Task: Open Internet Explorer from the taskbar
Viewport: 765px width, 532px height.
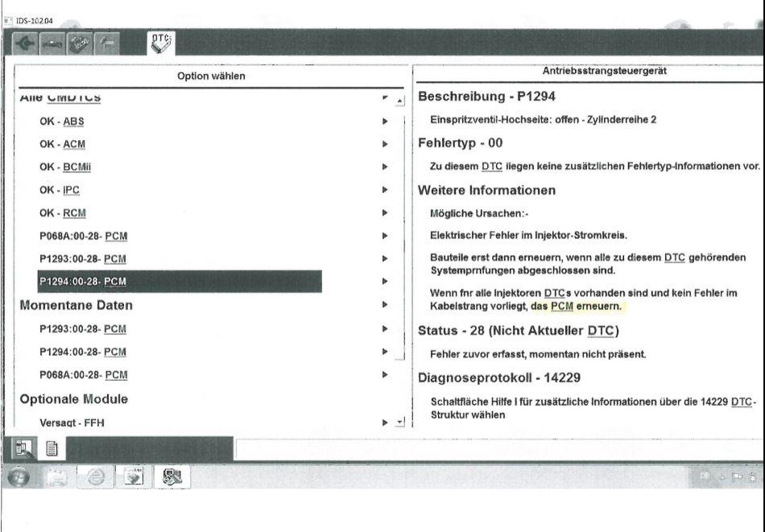Action: (95, 477)
